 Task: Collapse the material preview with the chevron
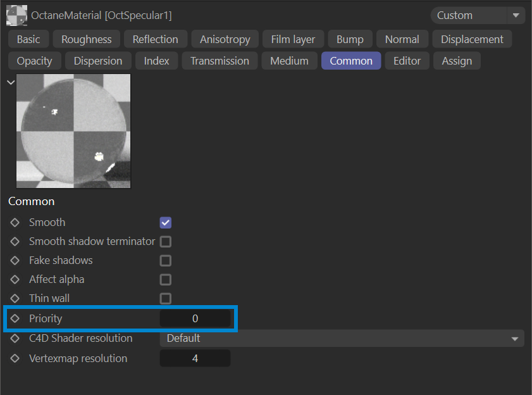[10, 82]
